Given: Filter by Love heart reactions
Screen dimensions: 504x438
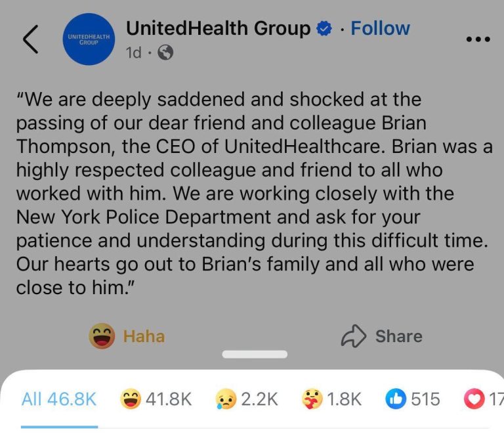Looking at the screenshot, I should point(484,399).
